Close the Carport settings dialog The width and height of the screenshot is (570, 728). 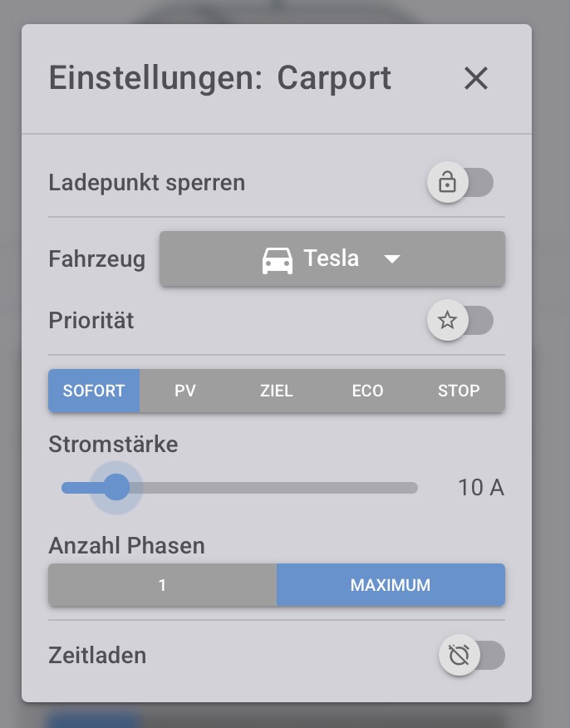click(475, 78)
